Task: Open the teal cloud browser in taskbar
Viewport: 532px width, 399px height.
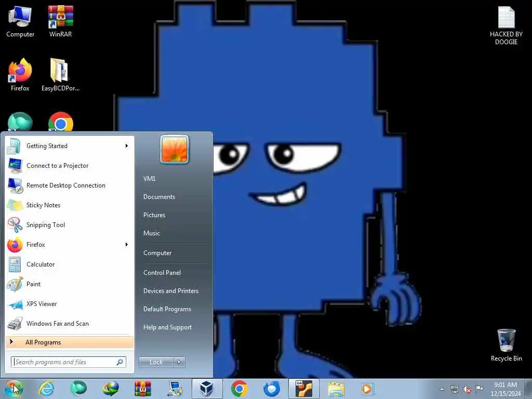Action: 78,389
